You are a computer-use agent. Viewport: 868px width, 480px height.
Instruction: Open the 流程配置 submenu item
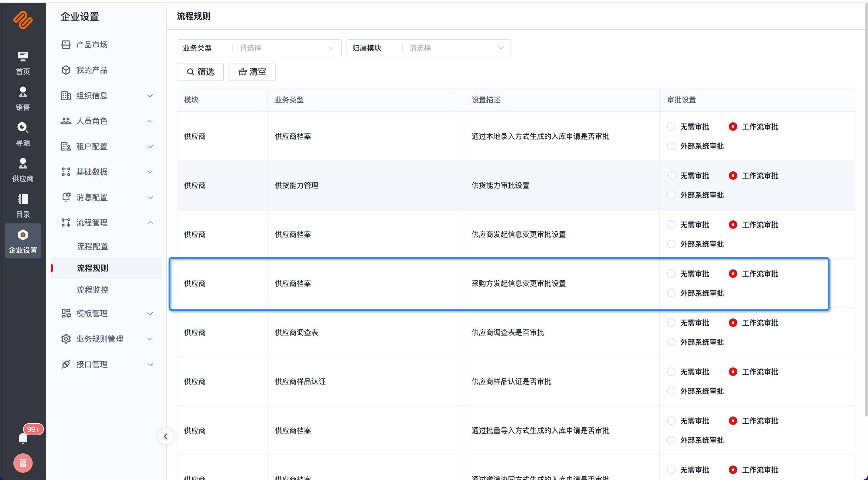point(92,246)
